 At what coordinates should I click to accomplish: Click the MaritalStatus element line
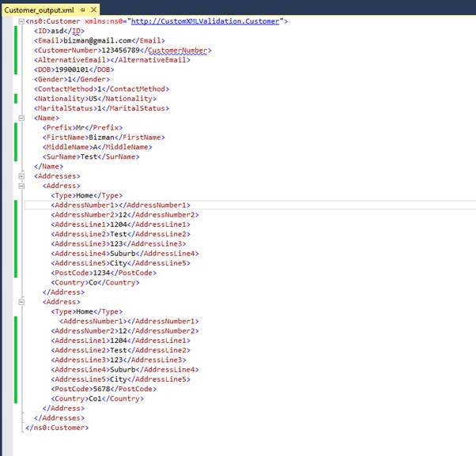101,108
